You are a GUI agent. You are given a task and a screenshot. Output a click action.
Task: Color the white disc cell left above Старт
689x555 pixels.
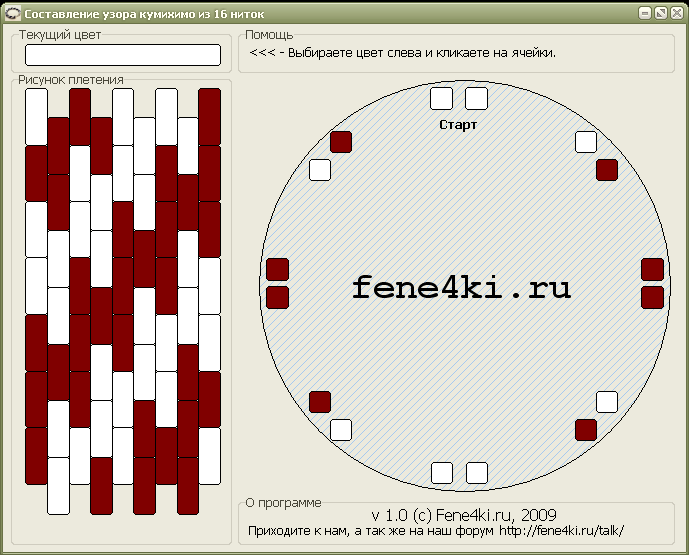[x=441, y=98]
